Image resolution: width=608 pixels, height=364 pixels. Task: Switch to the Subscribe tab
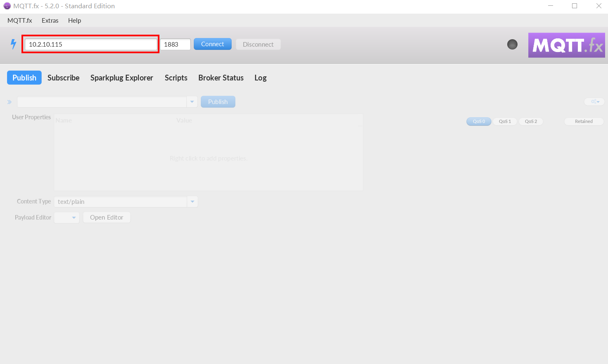click(63, 78)
